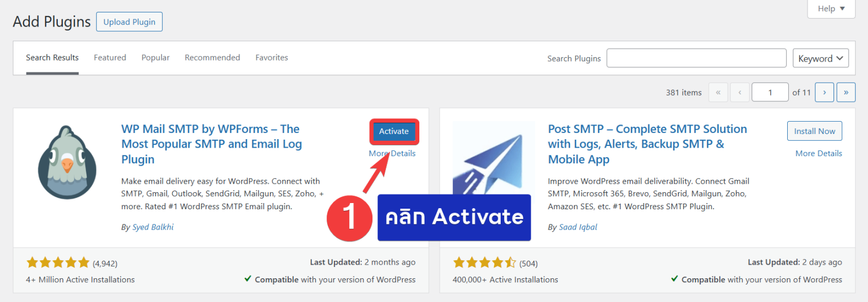Click the current page number field
Image resolution: width=868 pixels, height=302 pixels.
click(x=770, y=92)
